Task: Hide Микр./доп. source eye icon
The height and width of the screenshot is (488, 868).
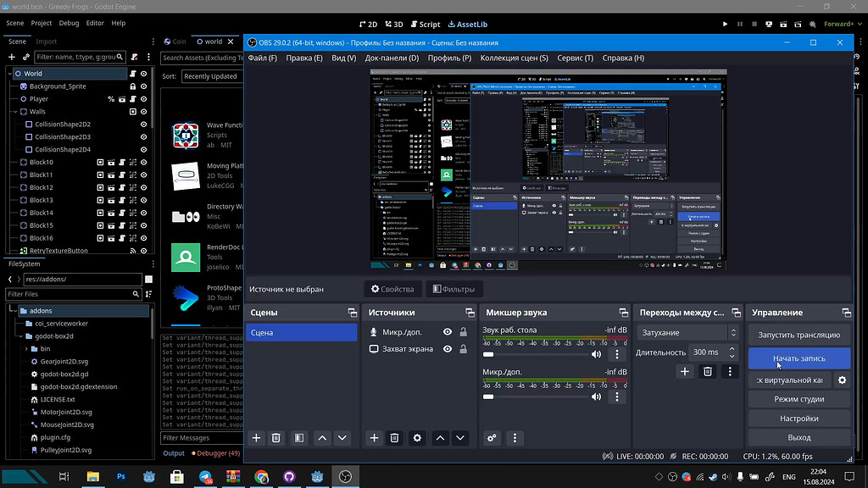Action: click(x=448, y=332)
